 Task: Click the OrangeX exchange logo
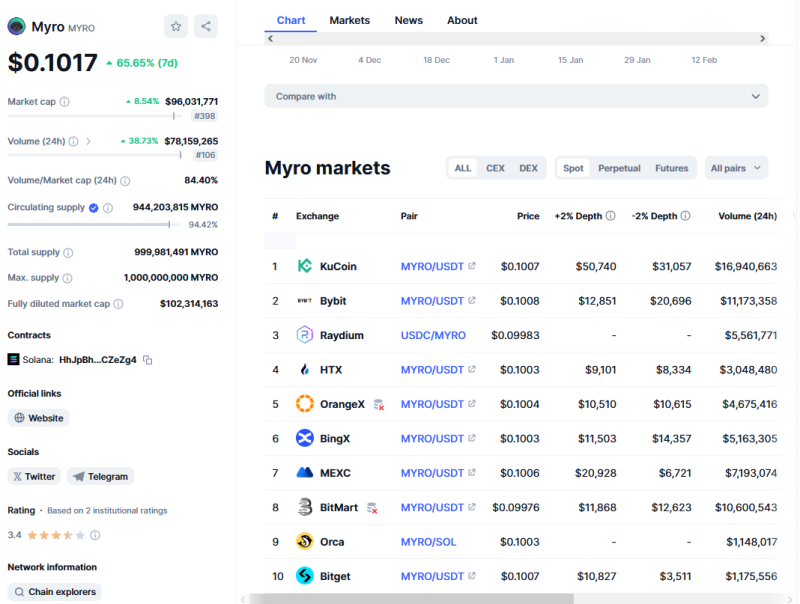[x=305, y=404]
